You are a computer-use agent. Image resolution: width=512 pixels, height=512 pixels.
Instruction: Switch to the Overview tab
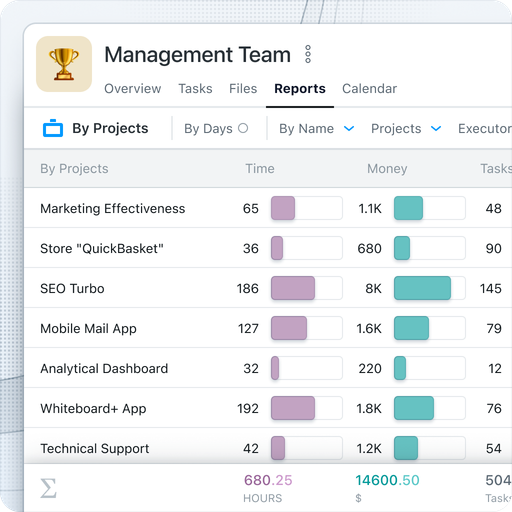[x=132, y=89]
